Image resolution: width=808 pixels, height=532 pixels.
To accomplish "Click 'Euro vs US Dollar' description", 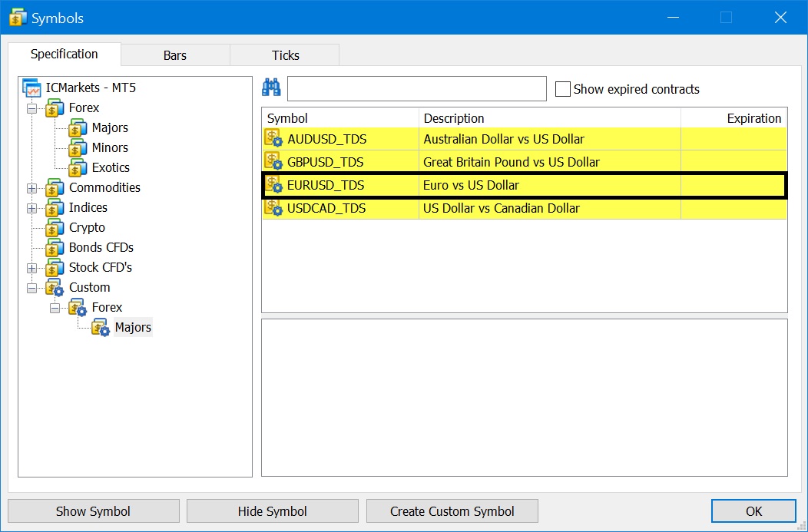I will (471, 186).
